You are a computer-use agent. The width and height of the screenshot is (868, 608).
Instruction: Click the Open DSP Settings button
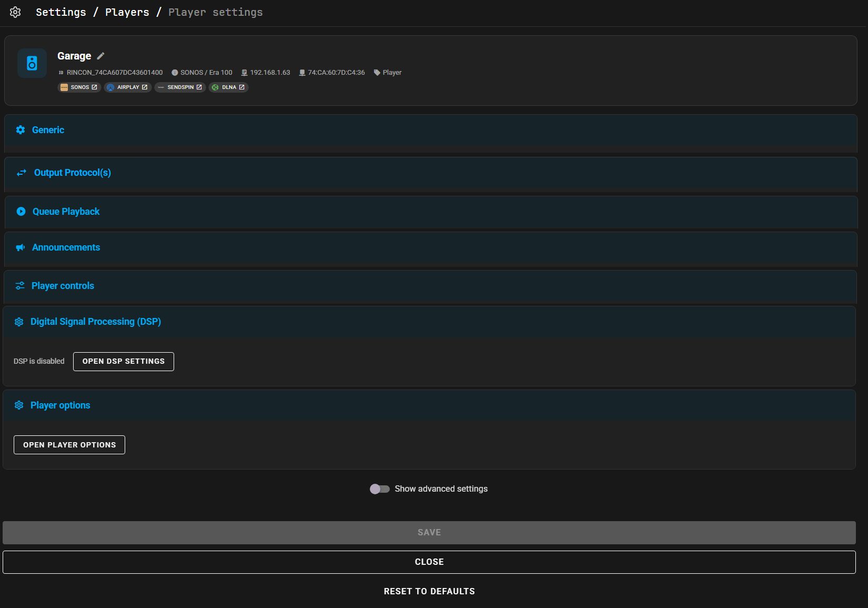coord(124,362)
